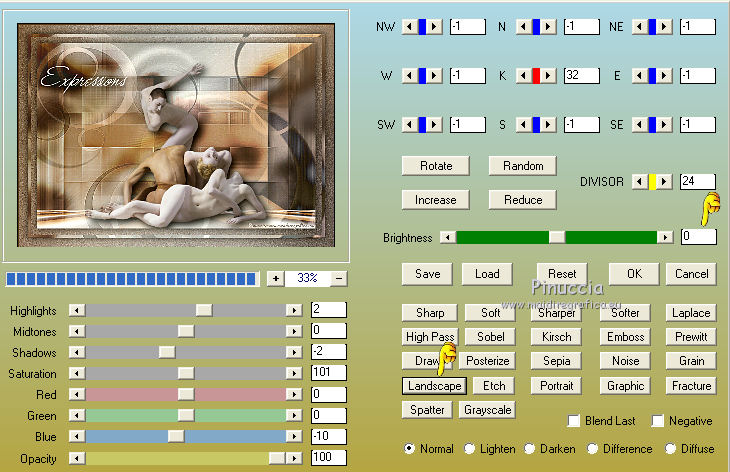The height and width of the screenshot is (472, 730).
Task: Apply the Kirsch preset
Action: pyautogui.click(x=556, y=337)
